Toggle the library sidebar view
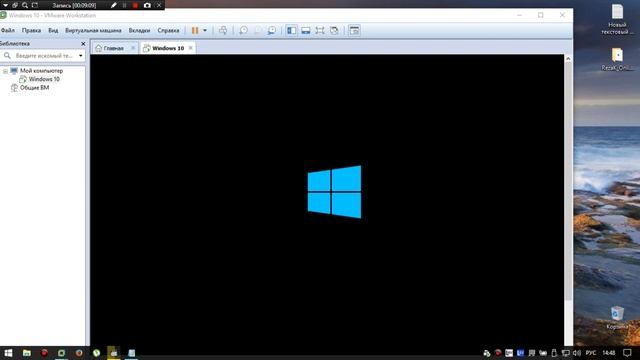Screen dimensions: 640x360 (291, 31)
